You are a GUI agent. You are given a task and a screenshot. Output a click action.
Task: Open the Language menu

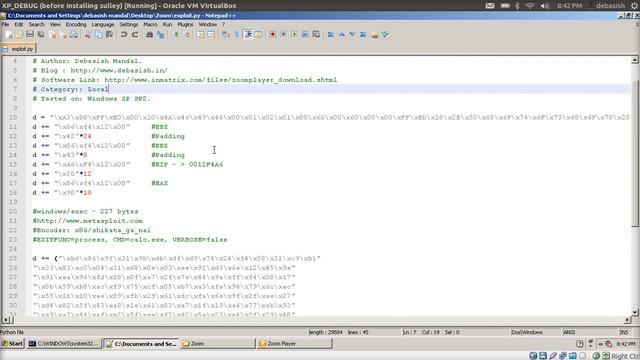coord(102,24)
